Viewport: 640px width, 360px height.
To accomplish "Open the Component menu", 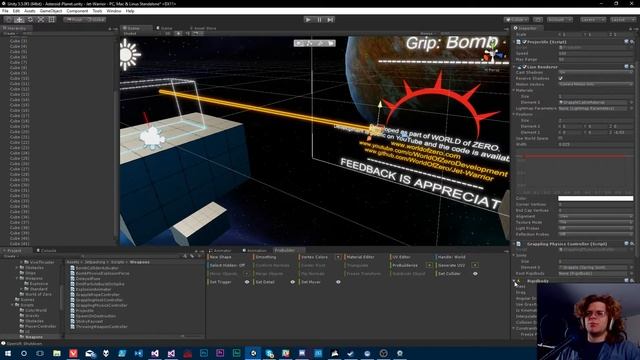I will point(77,11).
